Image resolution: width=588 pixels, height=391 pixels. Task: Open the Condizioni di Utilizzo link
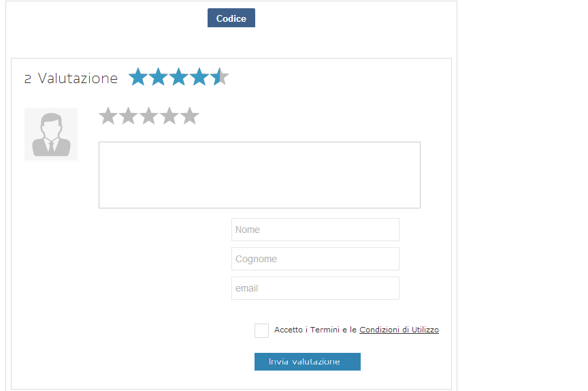coord(399,330)
